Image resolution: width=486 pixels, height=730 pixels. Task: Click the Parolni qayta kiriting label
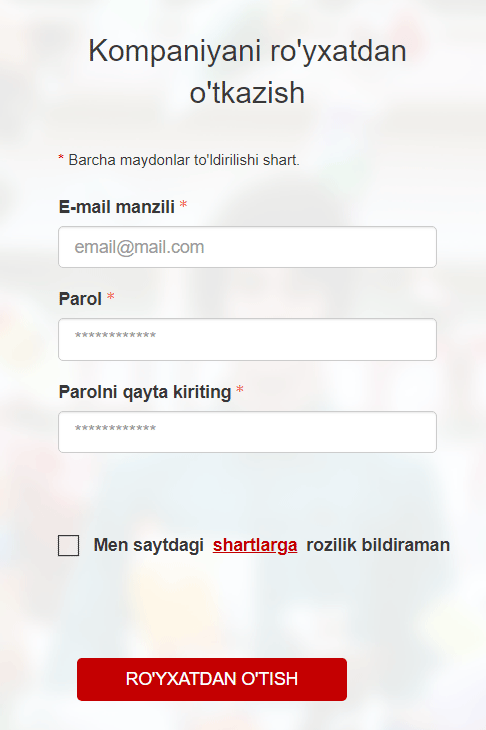(145, 392)
